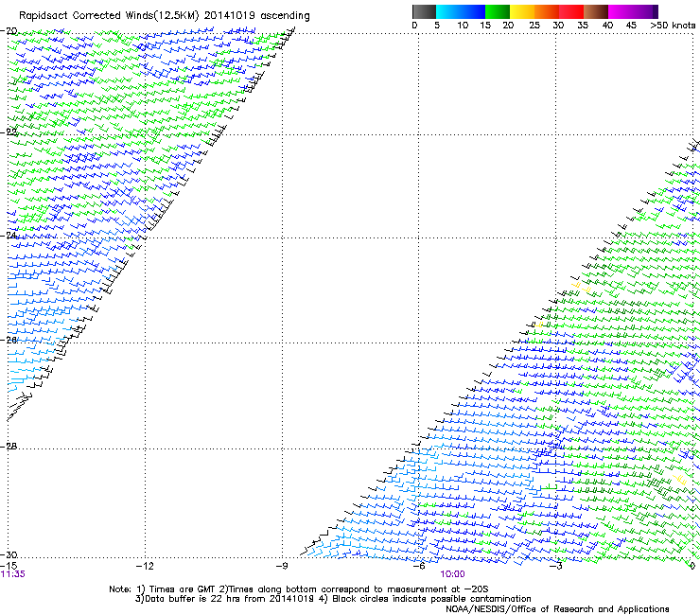This screenshot has height=615, width=700.
Task: Click the magenta-purple 40-50 knots swatch
Action: [633, 11]
